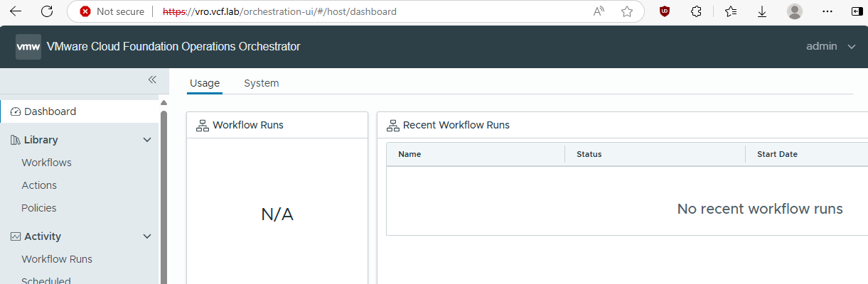Image resolution: width=868 pixels, height=284 pixels.
Task: Open the browser Downloads icon
Action: [x=762, y=11]
